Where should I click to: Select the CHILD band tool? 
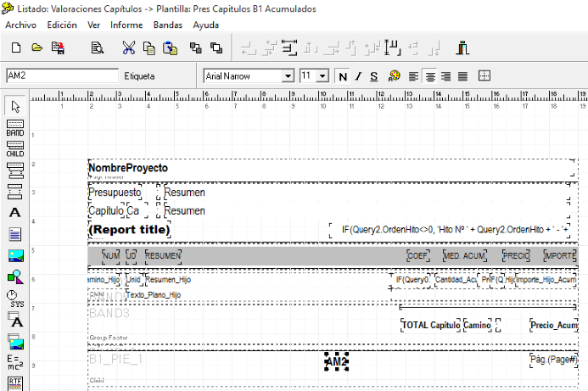tap(14, 149)
